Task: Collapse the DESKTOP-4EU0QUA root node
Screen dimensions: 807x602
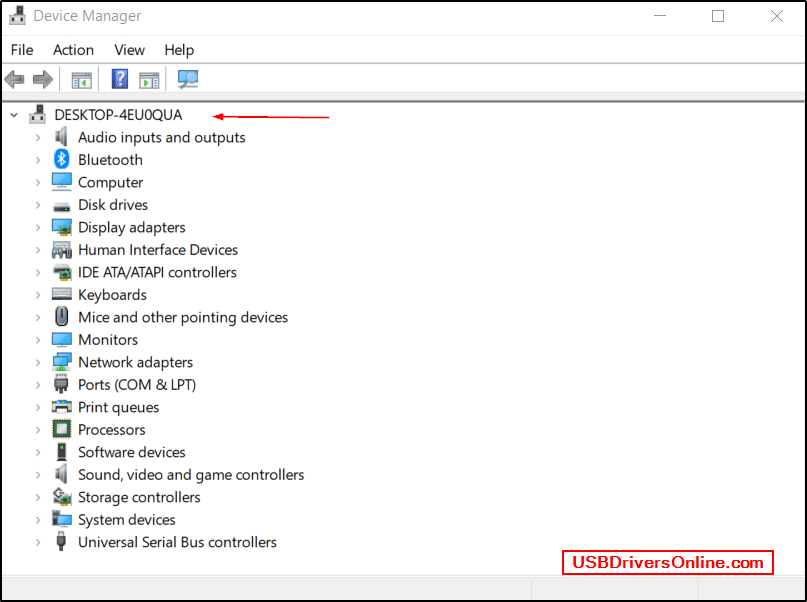Action: click(14, 115)
